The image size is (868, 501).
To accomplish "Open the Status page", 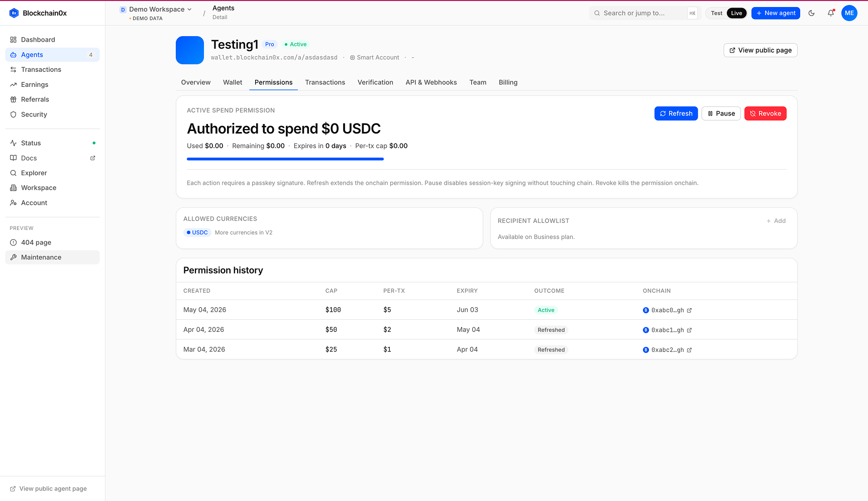I will (52, 143).
